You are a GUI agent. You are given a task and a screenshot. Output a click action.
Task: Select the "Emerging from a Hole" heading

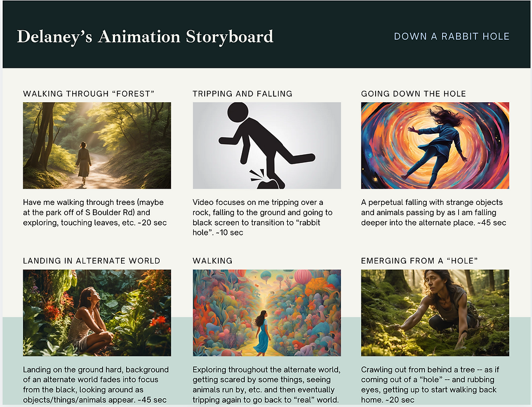pos(419,261)
